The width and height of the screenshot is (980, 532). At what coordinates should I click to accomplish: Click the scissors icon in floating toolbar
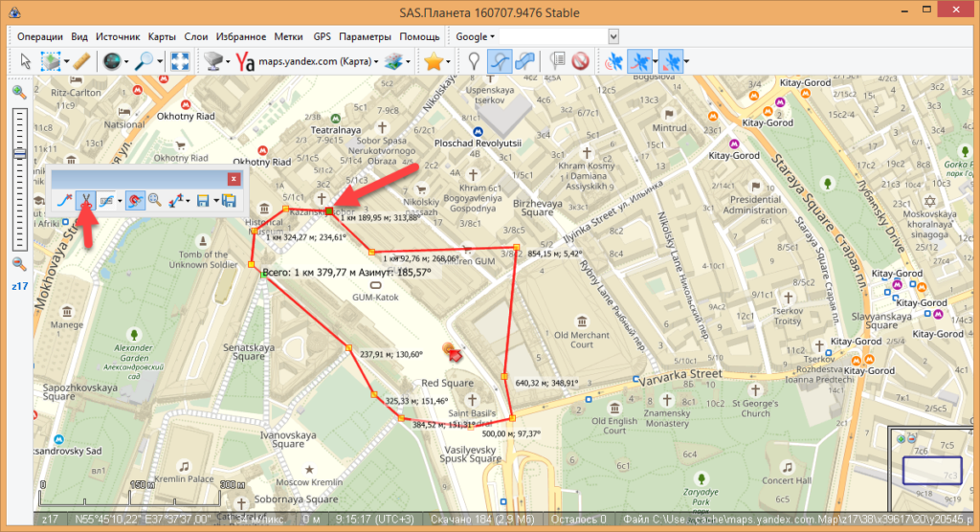coord(86,201)
